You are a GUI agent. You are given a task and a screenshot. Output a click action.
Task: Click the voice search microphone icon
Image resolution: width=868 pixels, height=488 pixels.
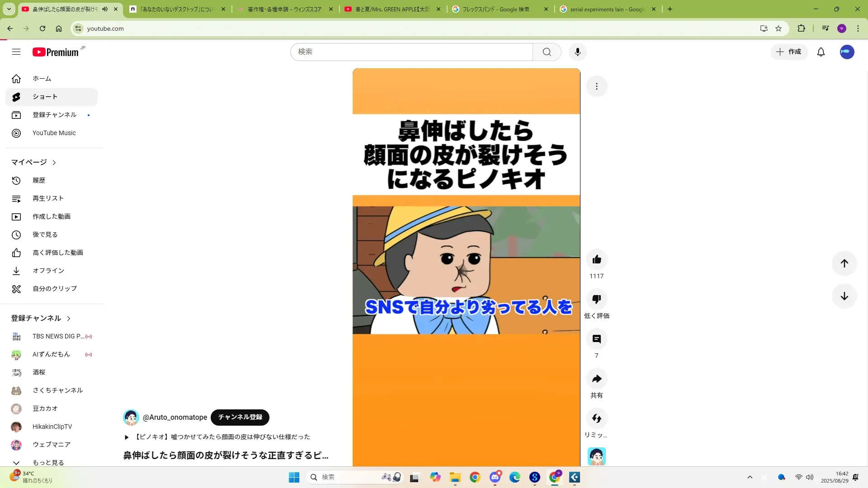click(577, 52)
